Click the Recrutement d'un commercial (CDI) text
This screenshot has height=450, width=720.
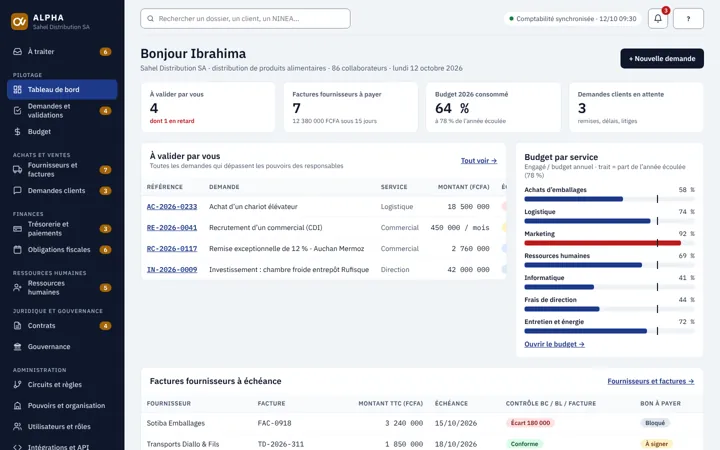[x=265, y=228]
